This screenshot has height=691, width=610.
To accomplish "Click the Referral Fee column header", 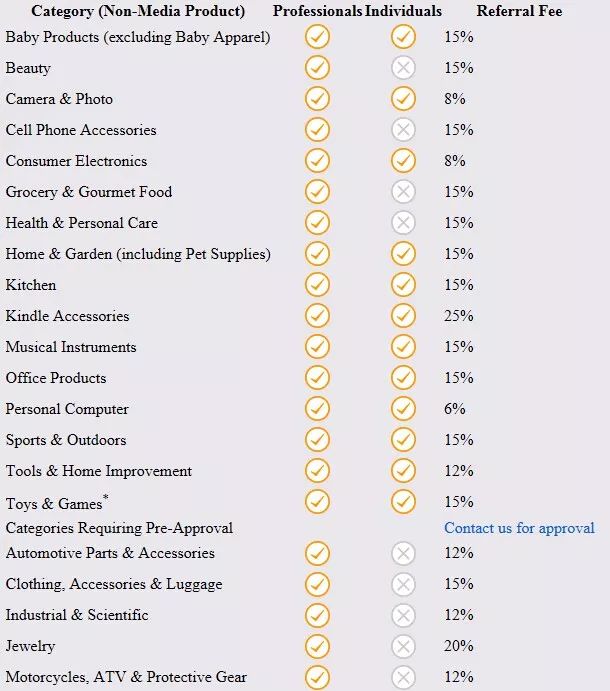I will click(x=519, y=12).
